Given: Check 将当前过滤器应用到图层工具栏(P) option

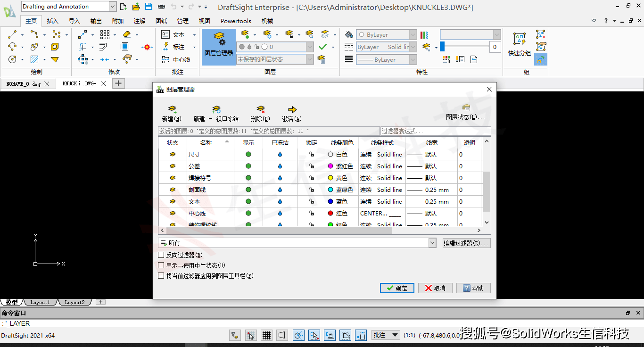Looking at the screenshot, I should coord(160,275).
